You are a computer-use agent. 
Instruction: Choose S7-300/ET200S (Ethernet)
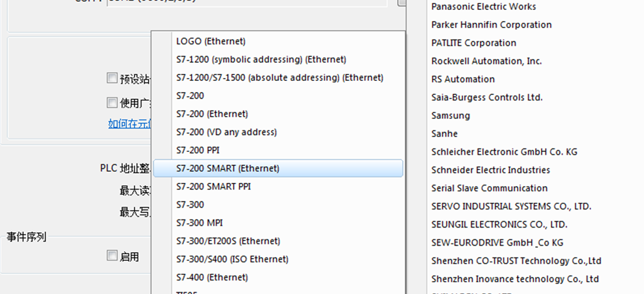[228, 241]
